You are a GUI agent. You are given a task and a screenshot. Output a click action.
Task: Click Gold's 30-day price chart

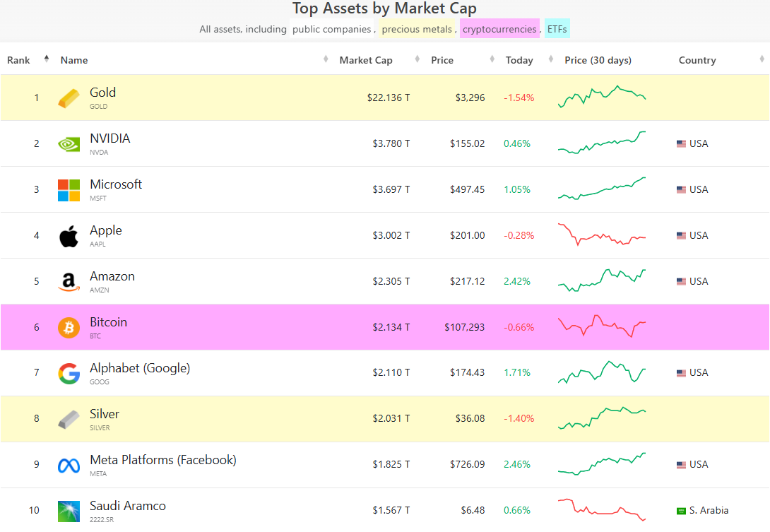tap(602, 97)
